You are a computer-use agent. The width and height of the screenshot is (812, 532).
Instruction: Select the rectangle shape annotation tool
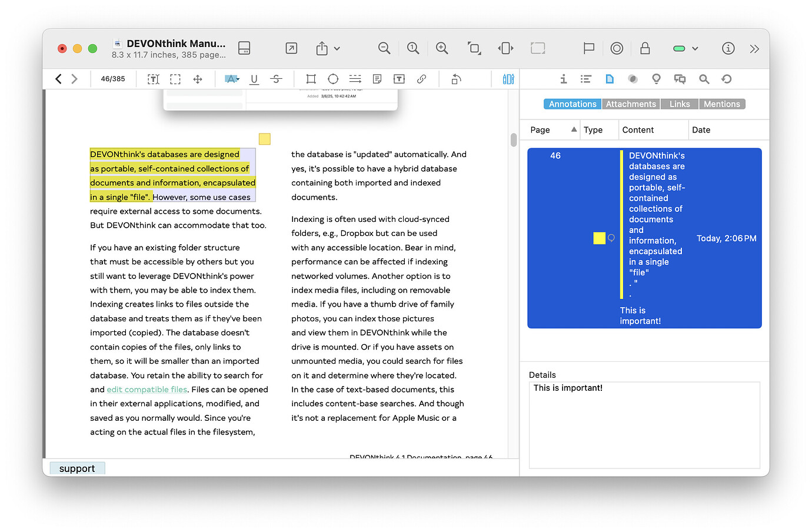point(311,78)
